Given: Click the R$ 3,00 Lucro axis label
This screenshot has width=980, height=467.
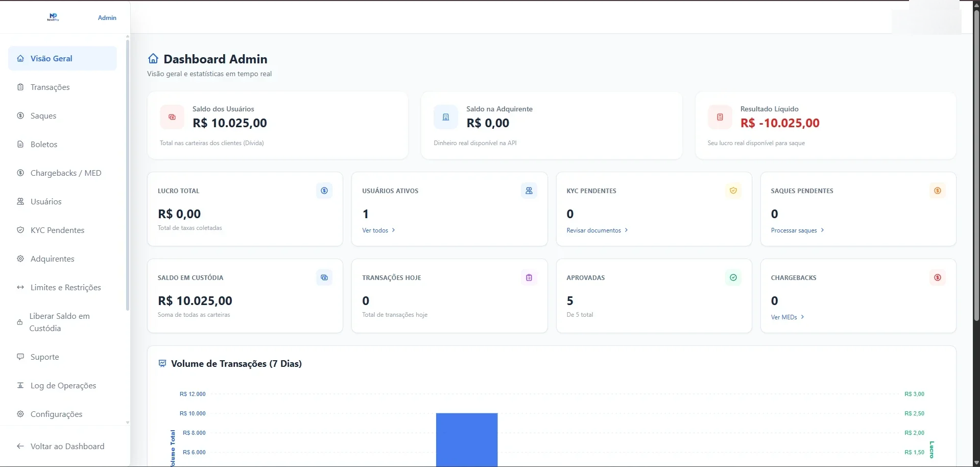Looking at the screenshot, I should pyautogui.click(x=914, y=394).
